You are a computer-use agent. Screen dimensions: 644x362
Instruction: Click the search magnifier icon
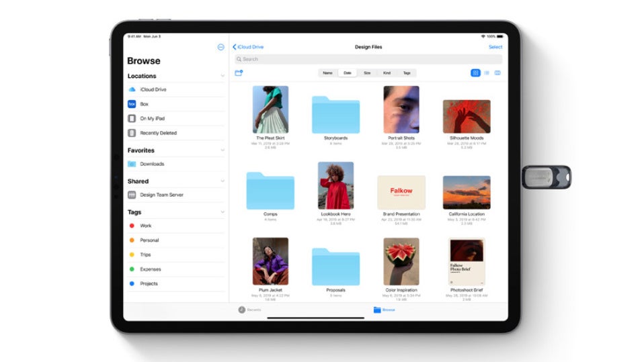coord(239,60)
